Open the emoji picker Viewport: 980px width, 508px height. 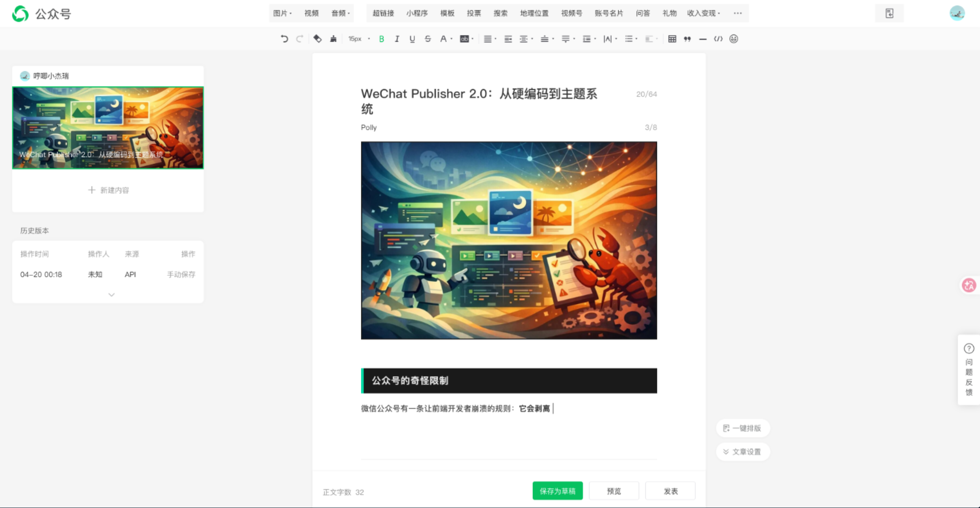734,39
